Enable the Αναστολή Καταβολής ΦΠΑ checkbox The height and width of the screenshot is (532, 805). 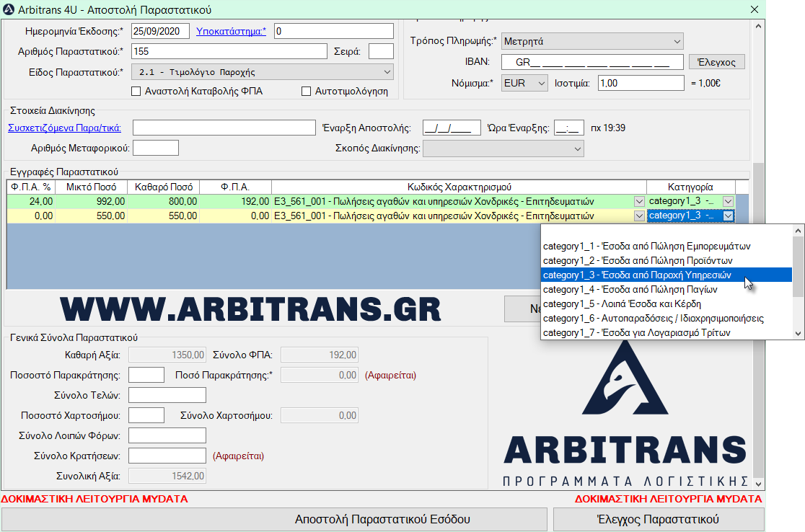(136, 92)
